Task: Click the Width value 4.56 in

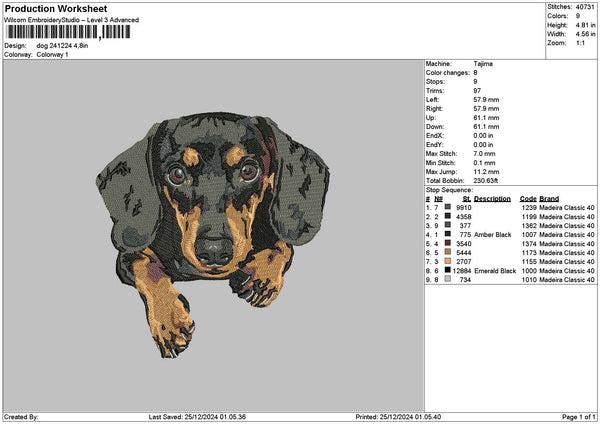Action: (x=585, y=34)
